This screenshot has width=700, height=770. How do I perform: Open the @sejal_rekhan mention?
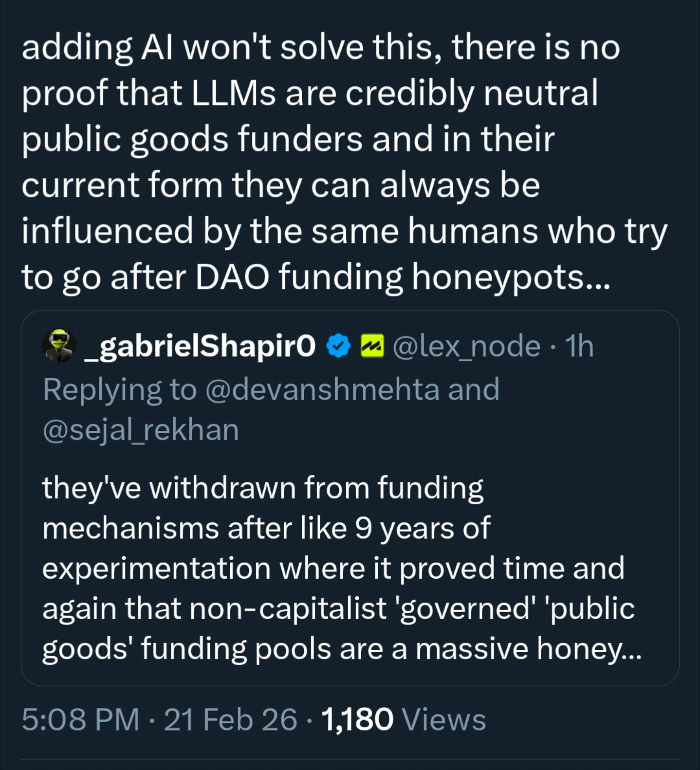[141, 430]
